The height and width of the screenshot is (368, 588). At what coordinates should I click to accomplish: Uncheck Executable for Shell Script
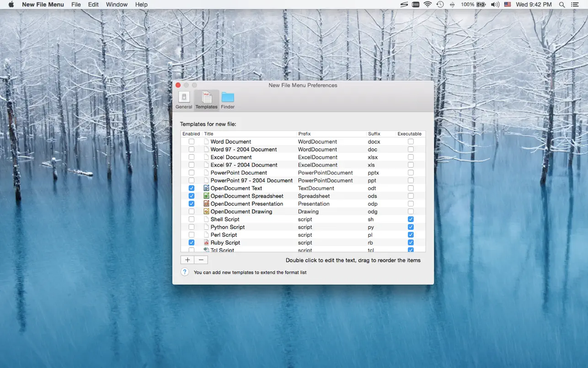tap(411, 219)
